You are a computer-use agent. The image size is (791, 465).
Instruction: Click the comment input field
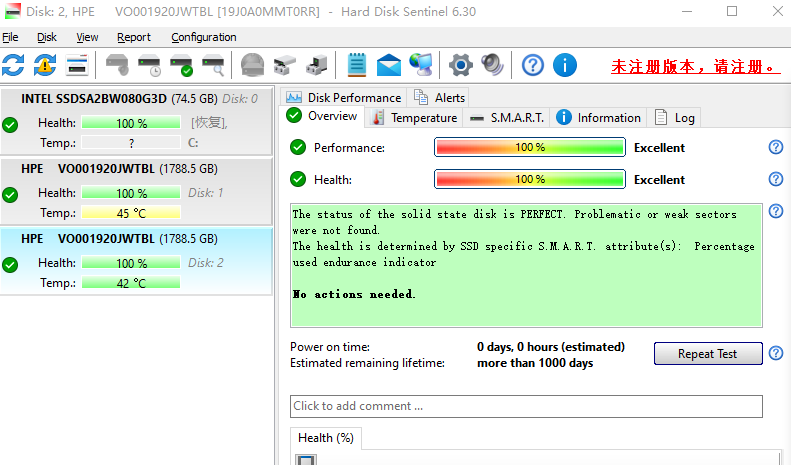(x=526, y=406)
